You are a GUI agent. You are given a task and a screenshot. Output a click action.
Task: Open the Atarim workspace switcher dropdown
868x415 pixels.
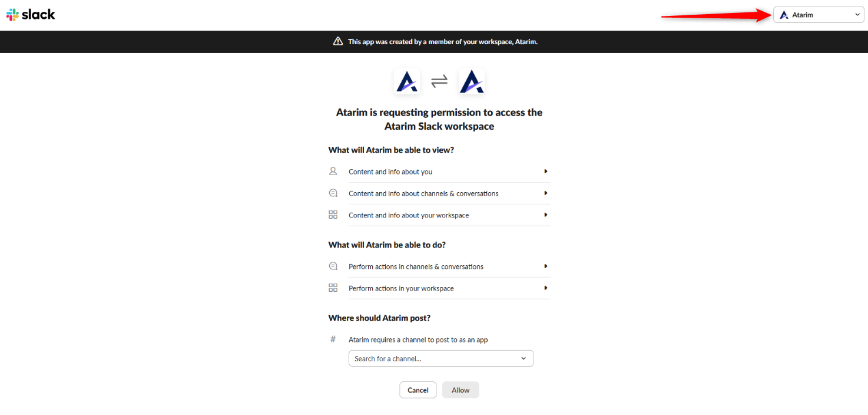point(819,15)
